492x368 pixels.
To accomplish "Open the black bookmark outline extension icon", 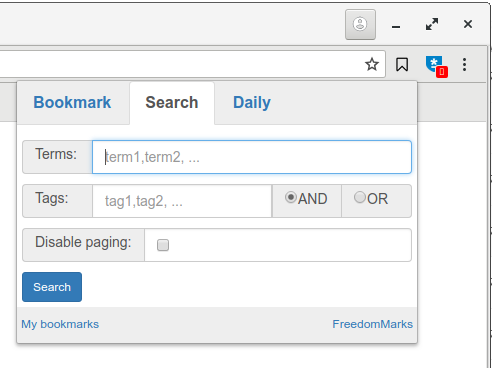I will pyautogui.click(x=402, y=64).
